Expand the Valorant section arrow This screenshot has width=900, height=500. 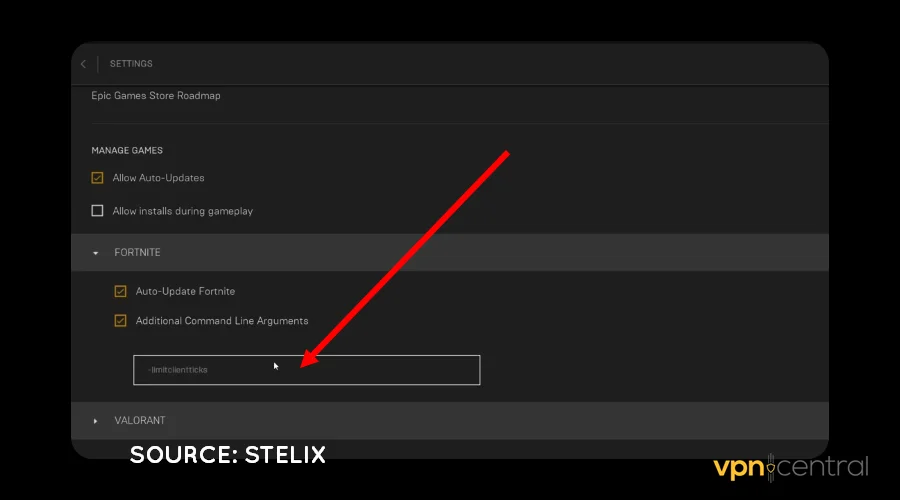click(x=96, y=421)
